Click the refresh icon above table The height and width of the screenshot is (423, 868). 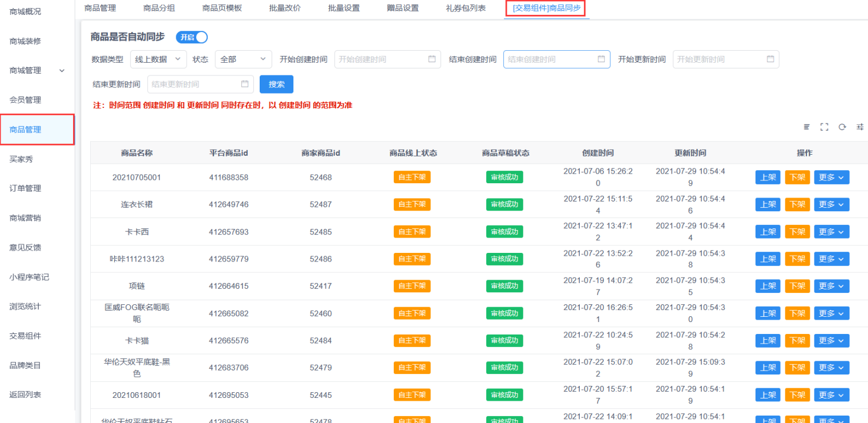pyautogui.click(x=842, y=127)
